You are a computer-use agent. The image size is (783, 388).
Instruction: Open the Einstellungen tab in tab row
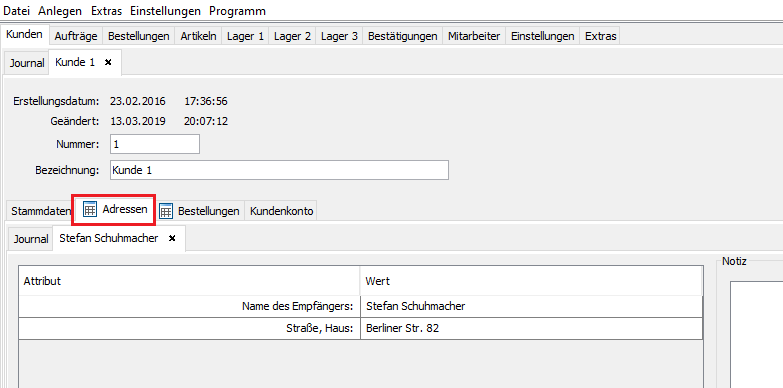coord(542,36)
